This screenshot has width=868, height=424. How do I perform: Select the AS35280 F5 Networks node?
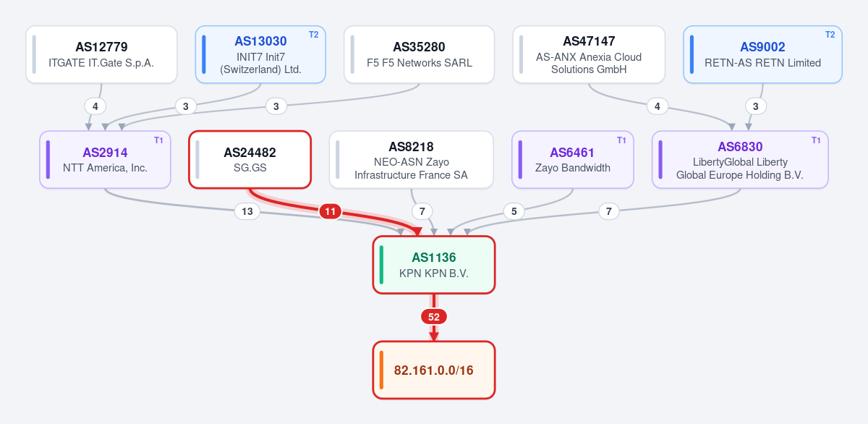point(420,54)
